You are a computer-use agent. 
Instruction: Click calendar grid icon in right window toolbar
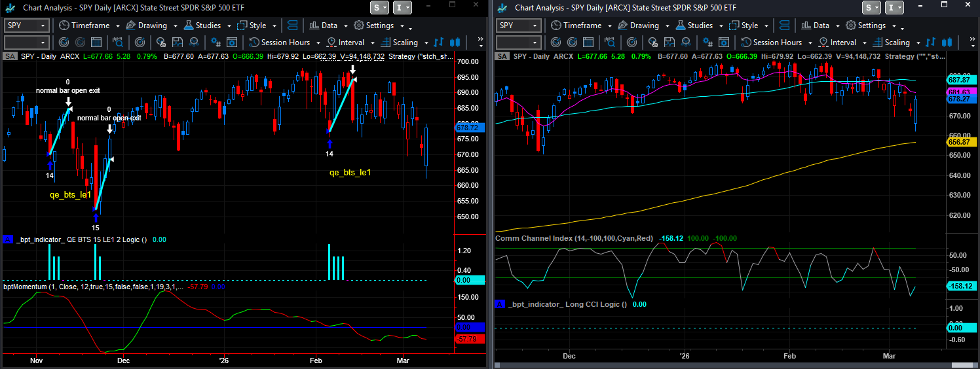pyautogui.click(x=588, y=43)
